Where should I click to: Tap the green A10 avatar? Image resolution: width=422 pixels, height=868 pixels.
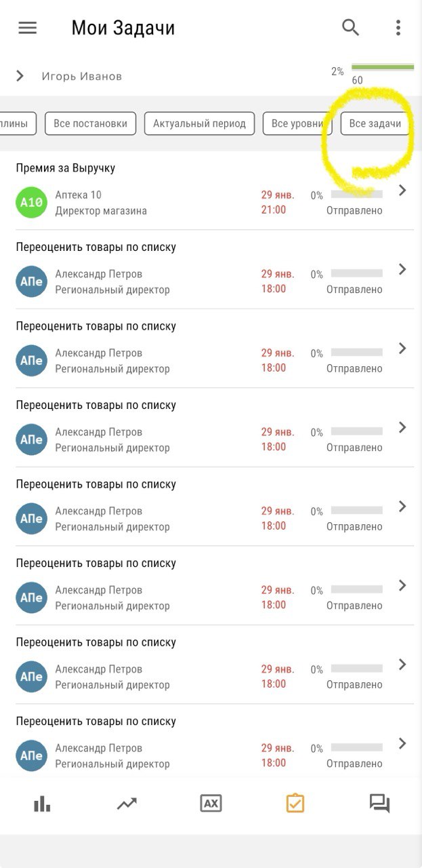[x=31, y=202]
